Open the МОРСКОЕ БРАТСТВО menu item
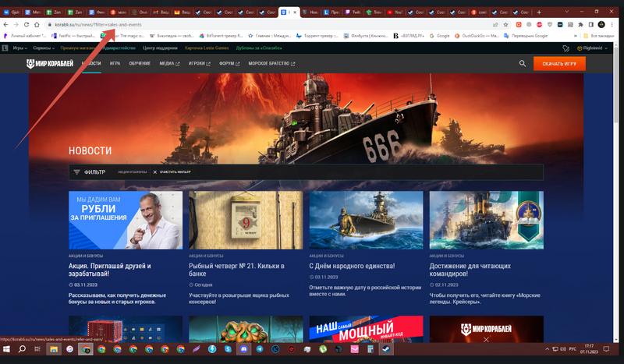Image resolution: width=624 pixels, height=364 pixels. [271, 64]
